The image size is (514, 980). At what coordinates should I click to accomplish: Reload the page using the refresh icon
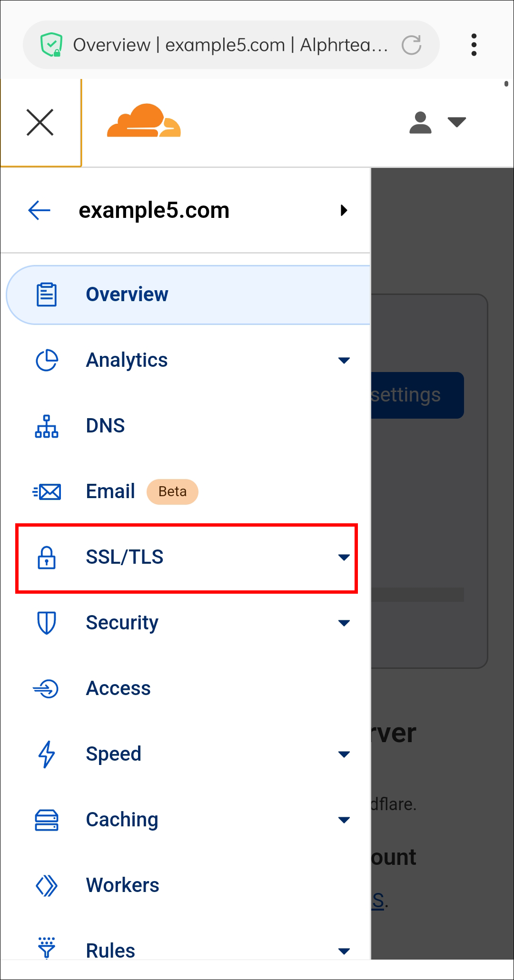pyautogui.click(x=411, y=45)
